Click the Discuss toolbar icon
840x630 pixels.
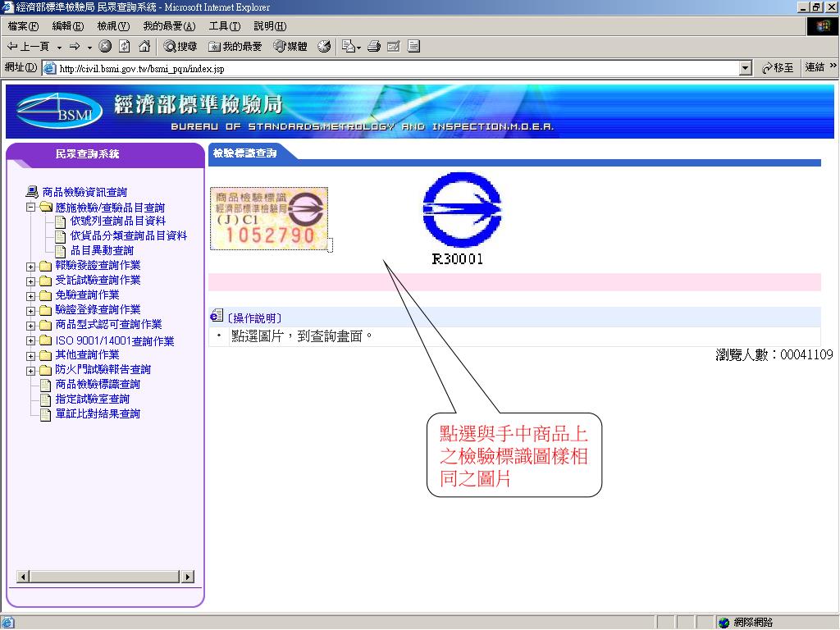(x=413, y=47)
